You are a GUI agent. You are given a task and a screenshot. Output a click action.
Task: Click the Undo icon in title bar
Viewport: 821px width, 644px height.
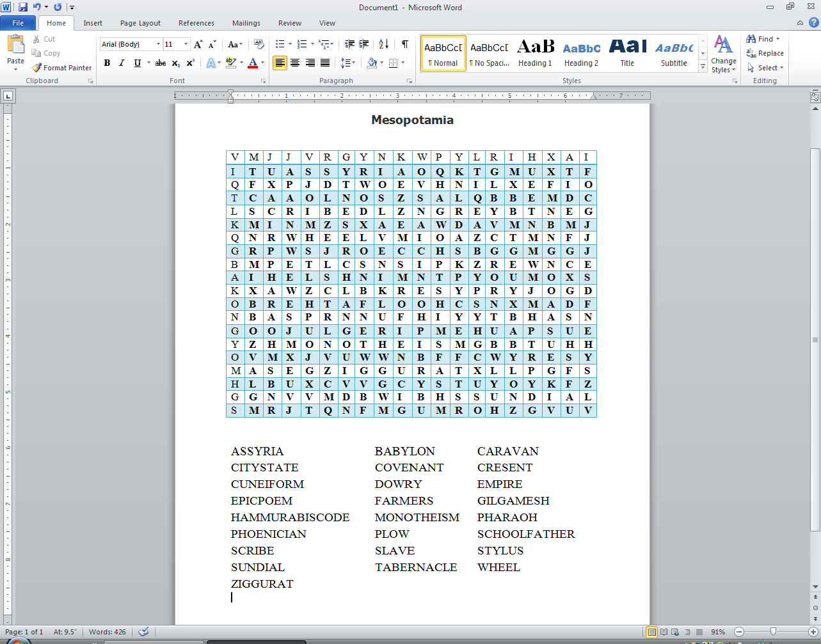click(x=36, y=7)
